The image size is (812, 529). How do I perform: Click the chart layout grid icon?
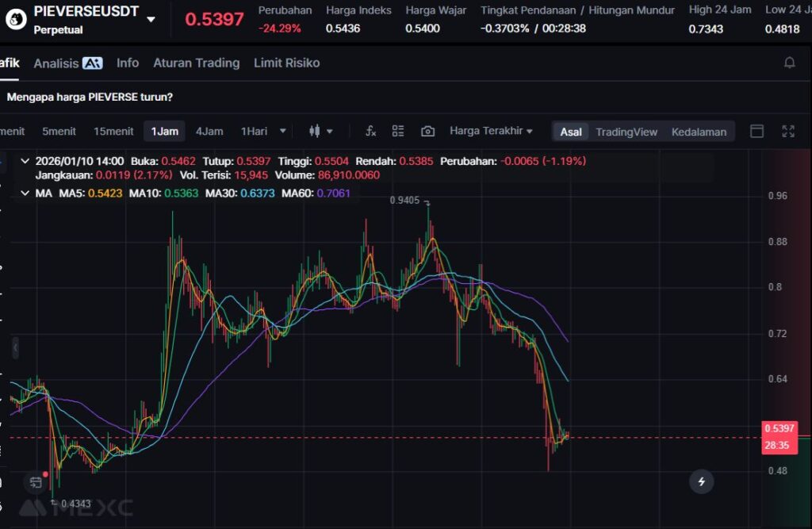(x=398, y=132)
